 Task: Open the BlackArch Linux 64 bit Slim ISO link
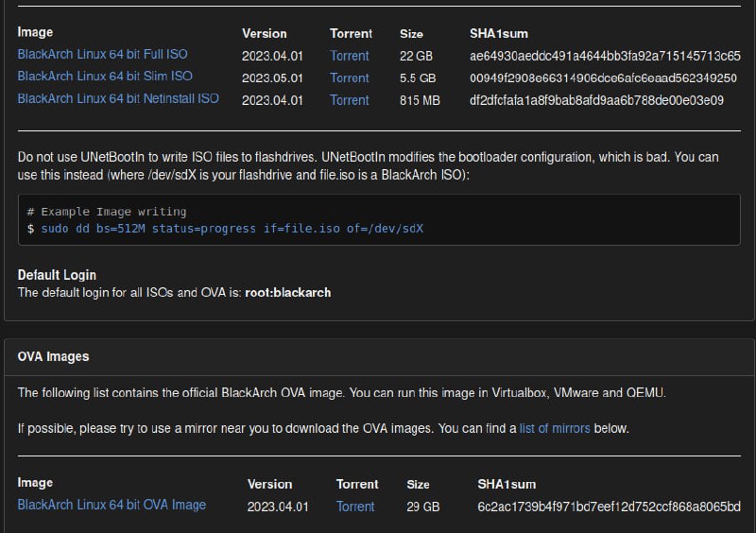click(x=105, y=77)
